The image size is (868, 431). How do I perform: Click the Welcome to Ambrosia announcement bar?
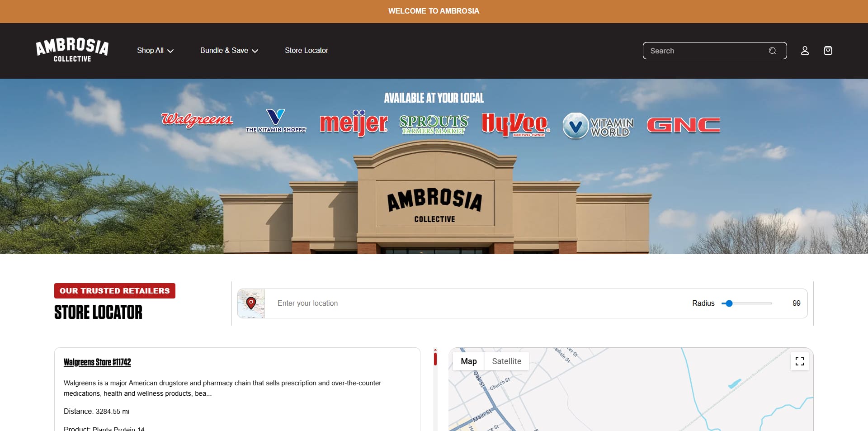pyautogui.click(x=434, y=11)
